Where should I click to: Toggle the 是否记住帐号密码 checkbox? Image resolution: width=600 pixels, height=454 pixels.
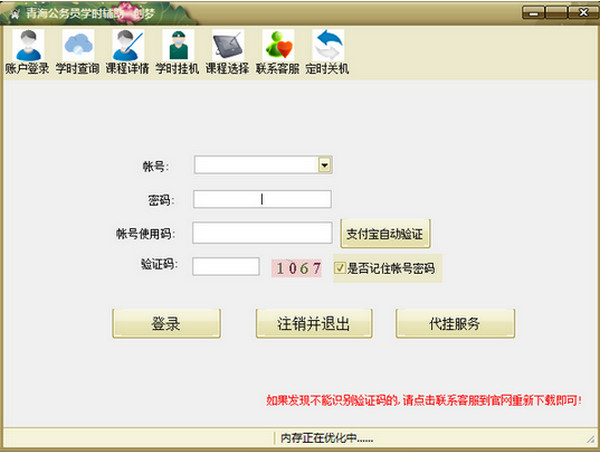[x=341, y=268]
